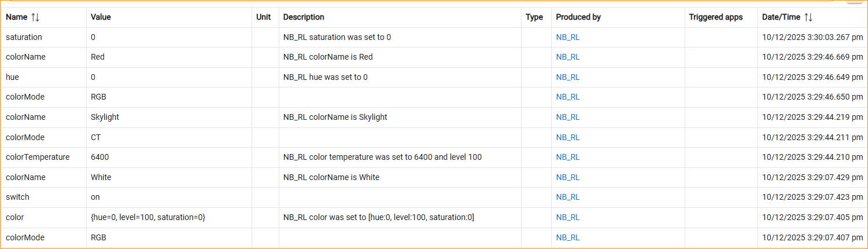Open NB_RL link in the saturation row

tap(568, 37)
